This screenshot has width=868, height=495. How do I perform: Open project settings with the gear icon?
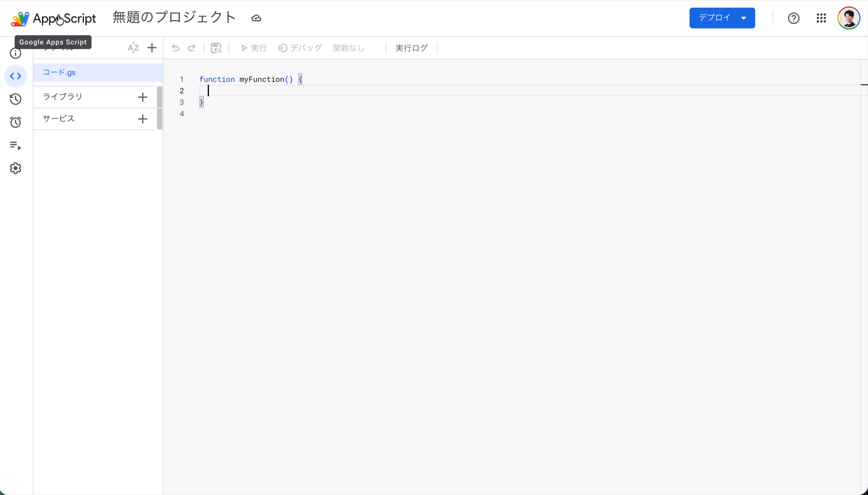[15, 168]
